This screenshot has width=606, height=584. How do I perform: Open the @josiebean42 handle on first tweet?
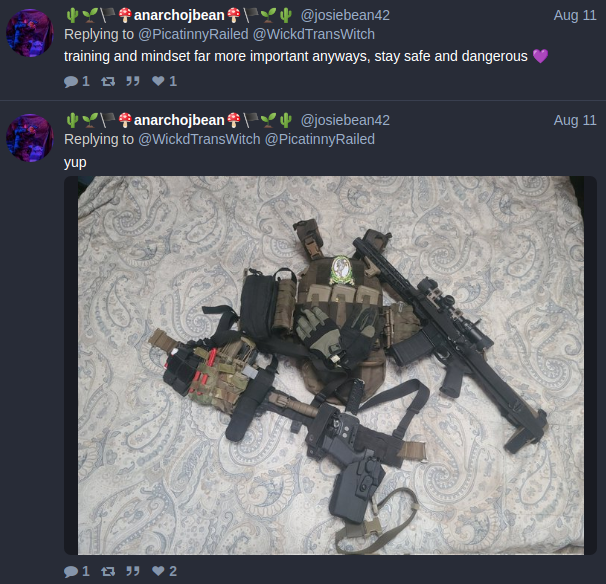click(345, 15)
